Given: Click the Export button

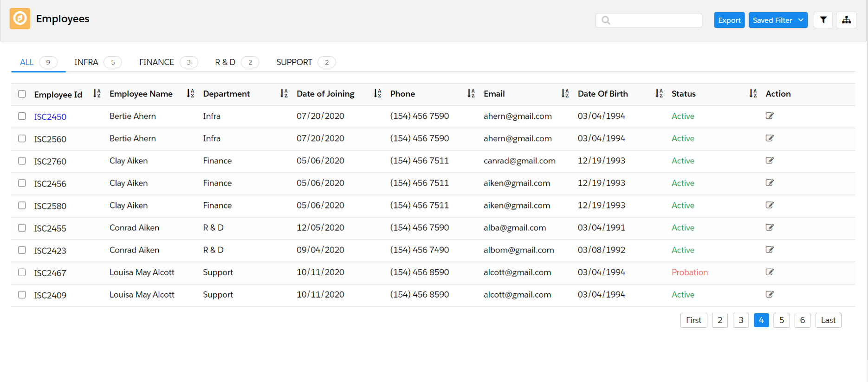Looking at the screenshot, I should point(729,20).
